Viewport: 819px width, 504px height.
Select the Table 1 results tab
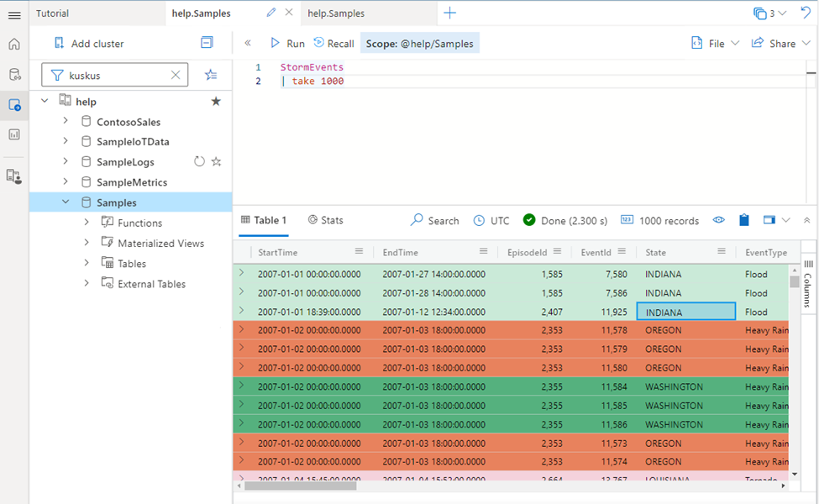(264, 220)
